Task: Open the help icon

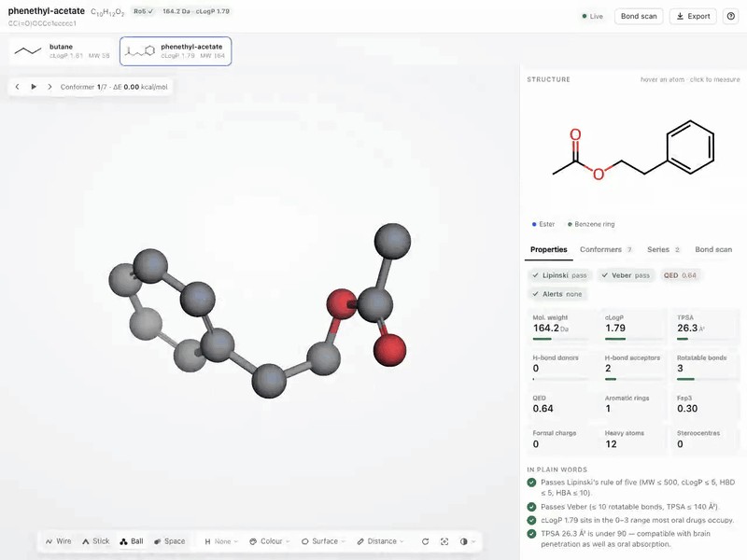Action: pos(731,16)
